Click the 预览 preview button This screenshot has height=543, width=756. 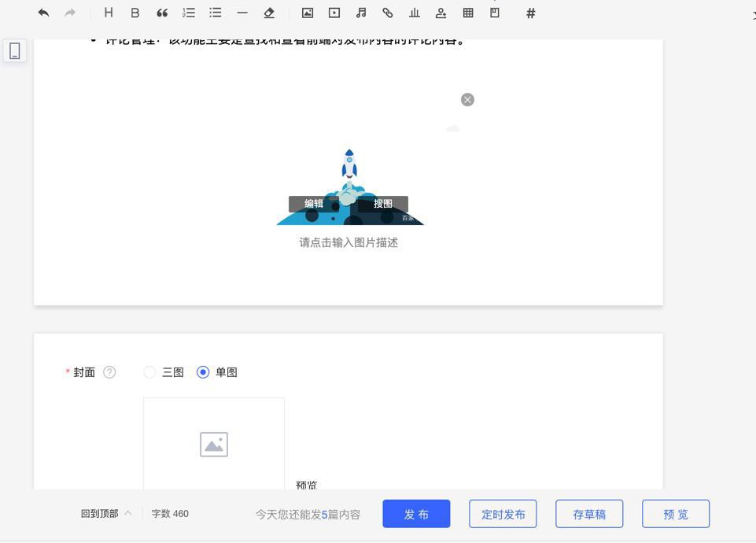click(676, 514)
